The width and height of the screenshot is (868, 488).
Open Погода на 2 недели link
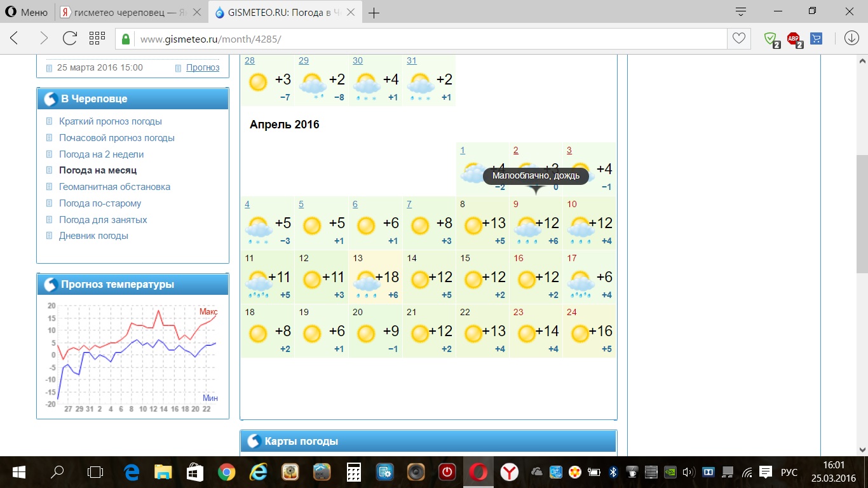click(x=101, y=154)
